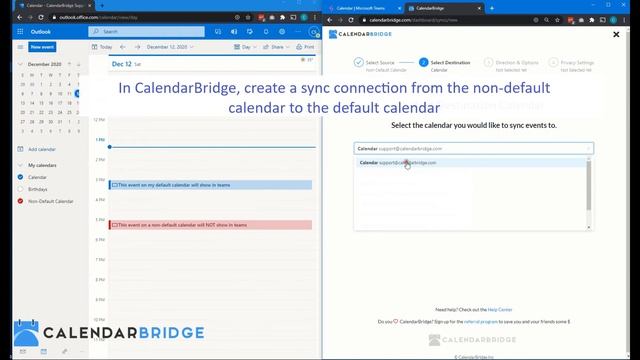Enable the Birthdays calendar checkbox

coord(20,189)
